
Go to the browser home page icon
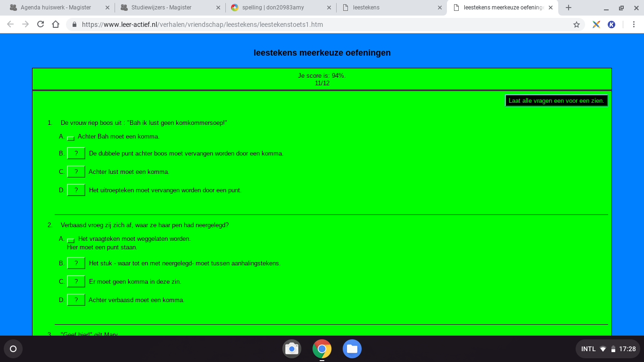click(56, 25)
